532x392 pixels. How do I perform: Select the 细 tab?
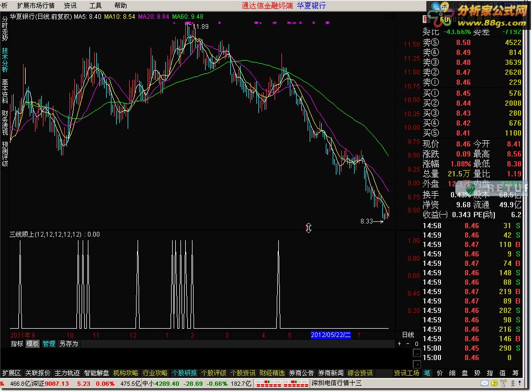tap(452, 373)
